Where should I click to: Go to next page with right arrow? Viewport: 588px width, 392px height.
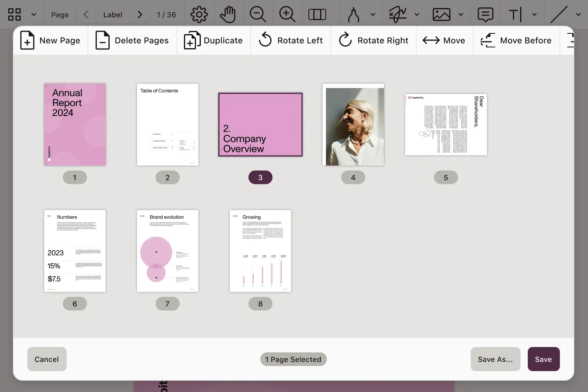pos(139,14)
